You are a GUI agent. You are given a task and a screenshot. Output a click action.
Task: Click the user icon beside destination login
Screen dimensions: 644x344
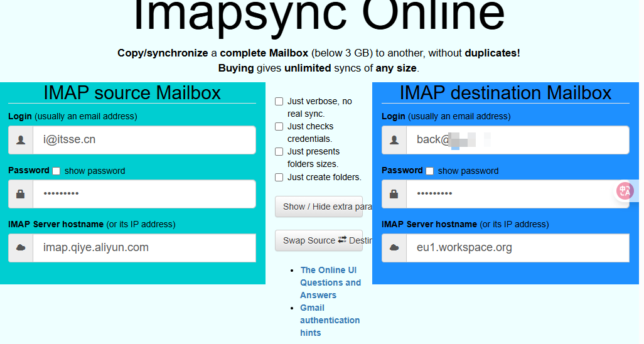click(x=394, y=140)
